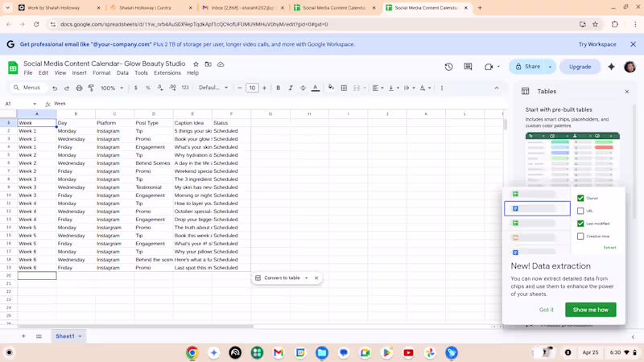
Task: Click the Upgrade button
Action: [580, 67]
